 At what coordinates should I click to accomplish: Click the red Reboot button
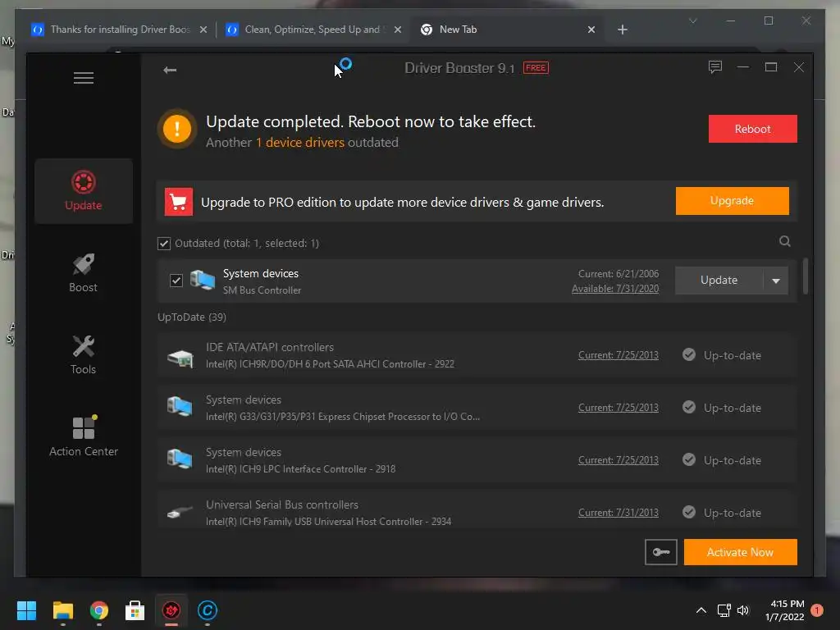coord(753,129)
